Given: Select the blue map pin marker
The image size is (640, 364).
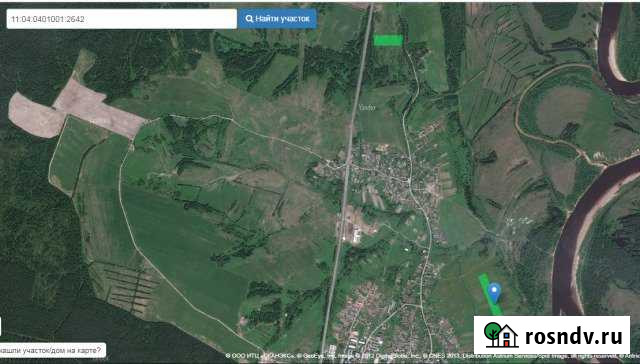Looking at the screenshot, I should [x=495, y=293].
